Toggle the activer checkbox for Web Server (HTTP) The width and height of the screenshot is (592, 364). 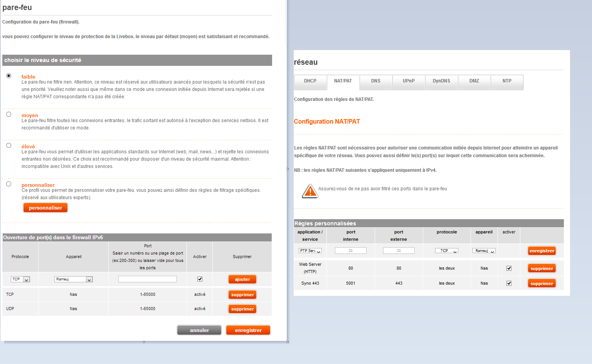pyautogui.click(x=509, y=268)
